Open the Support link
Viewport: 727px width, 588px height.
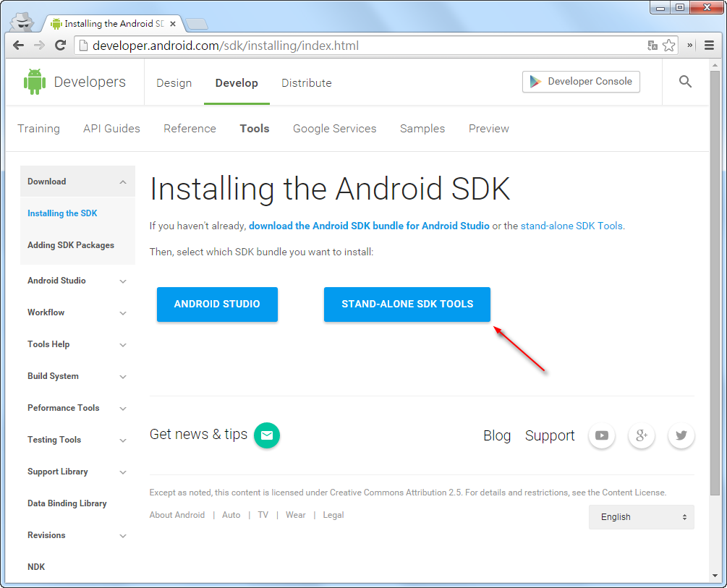[x=550, y=436]
